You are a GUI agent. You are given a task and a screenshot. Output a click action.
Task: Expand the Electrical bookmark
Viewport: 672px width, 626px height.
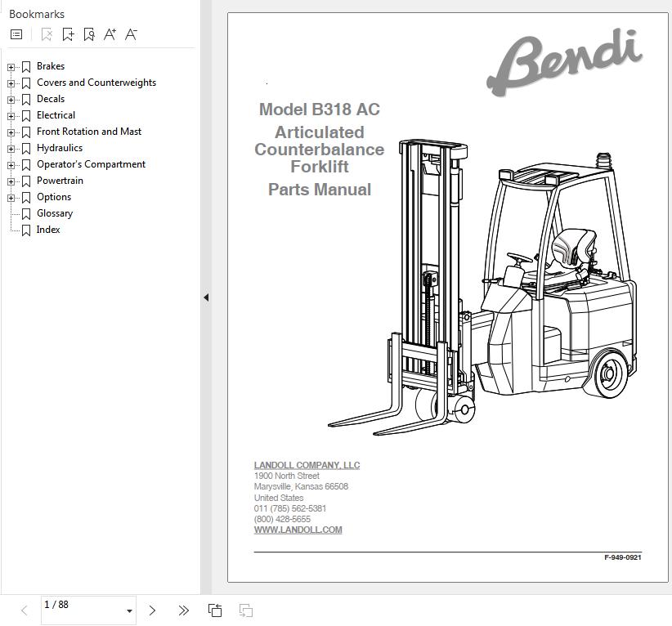11,116
